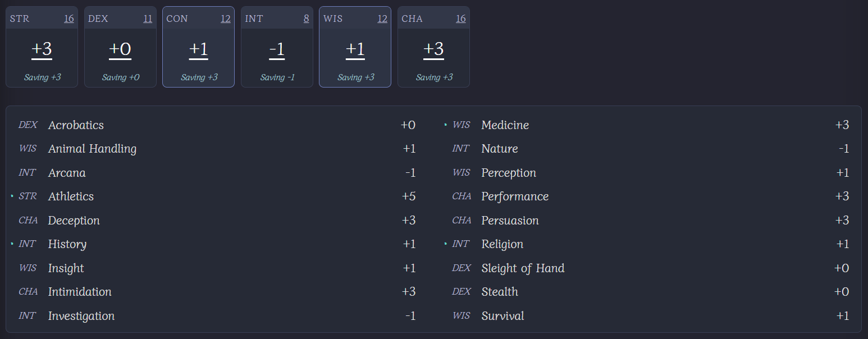Click the Persuasion +3 bonus
Viewport: 868px width, 339px height.
pyautogui.click(x=842, y=221)
